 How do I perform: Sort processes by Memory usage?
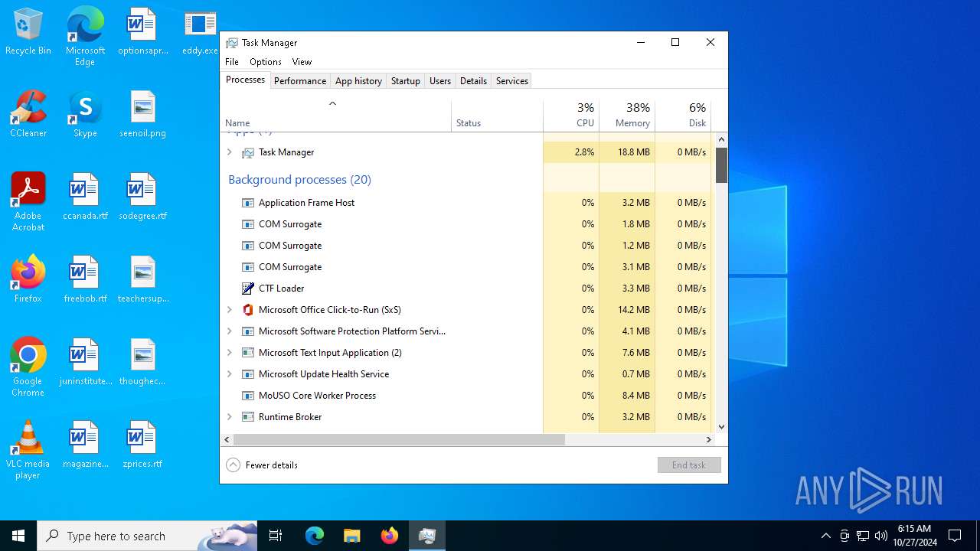[x=627, y=116]
